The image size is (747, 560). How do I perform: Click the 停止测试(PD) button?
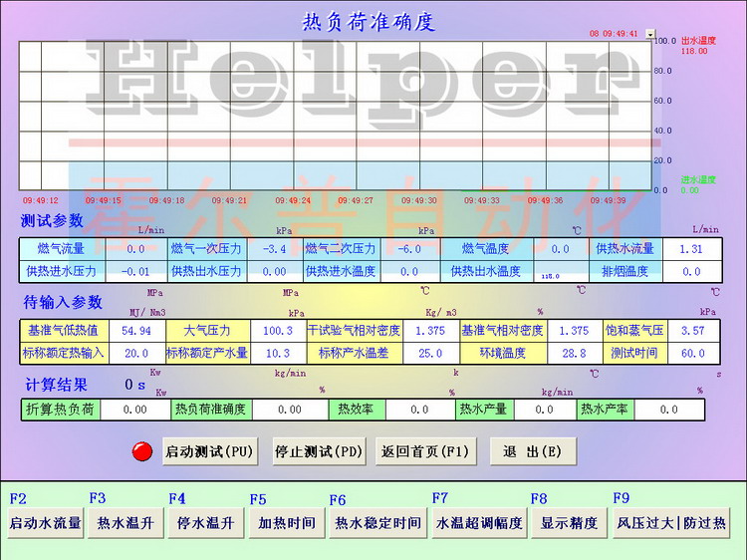(319, 450)
